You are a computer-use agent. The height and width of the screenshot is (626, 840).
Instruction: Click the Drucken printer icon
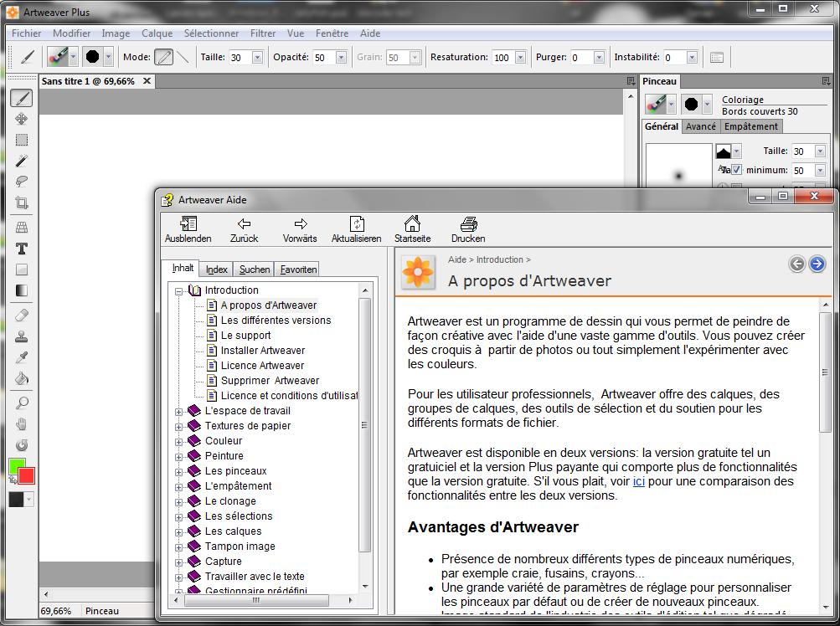pyautogui.click(x=468, y=224)
